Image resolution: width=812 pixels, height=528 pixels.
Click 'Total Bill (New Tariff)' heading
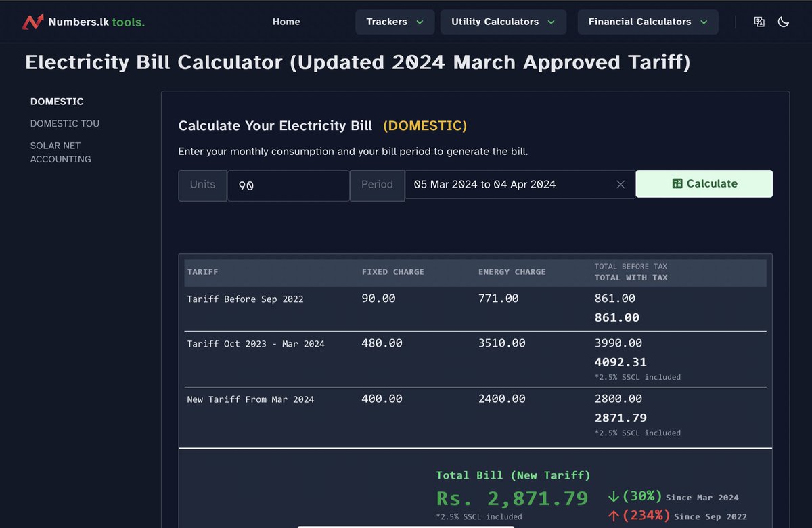point(513,475)
